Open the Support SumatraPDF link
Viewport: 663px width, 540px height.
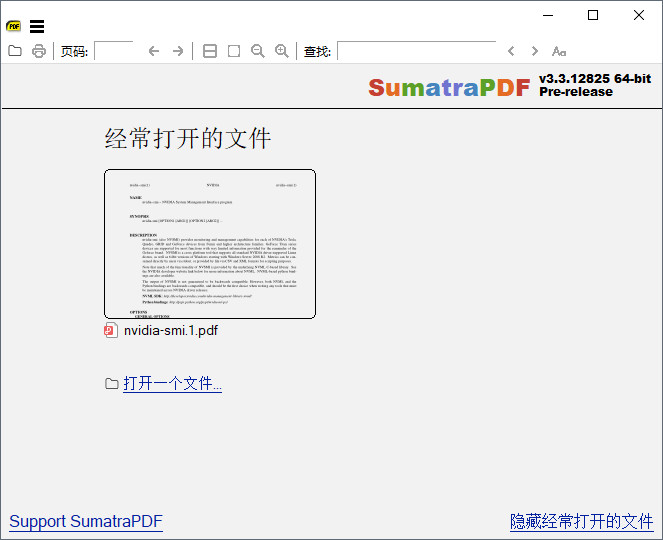pyautogui.click(x=86, y=521)
